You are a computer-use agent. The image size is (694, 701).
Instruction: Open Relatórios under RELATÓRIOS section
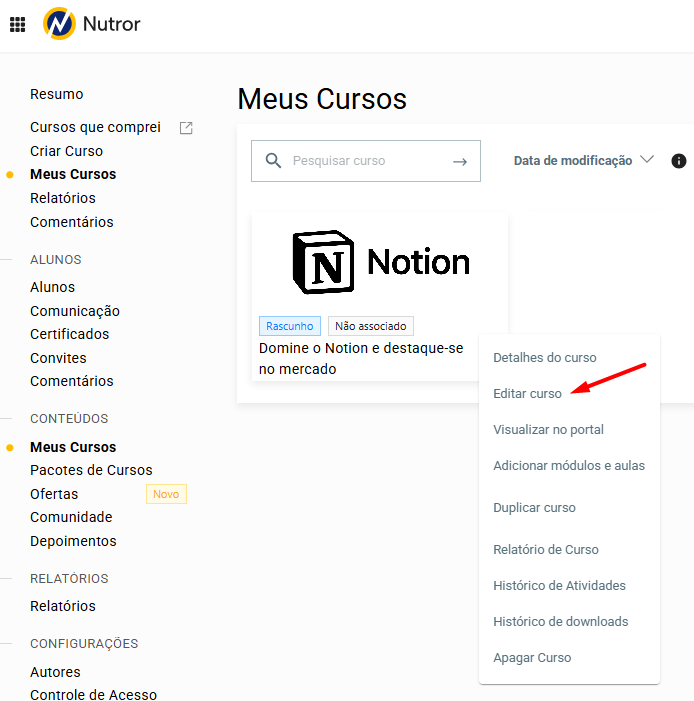[63, 606]
